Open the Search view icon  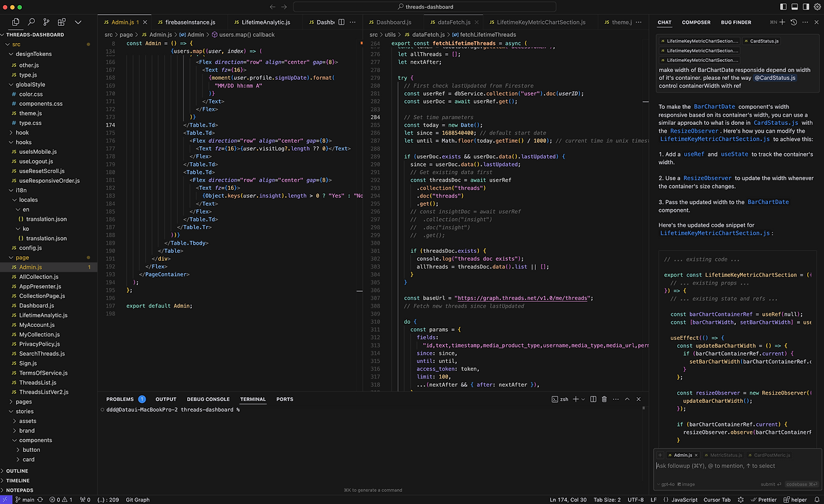pyautogui.click(x=31, y=22)
